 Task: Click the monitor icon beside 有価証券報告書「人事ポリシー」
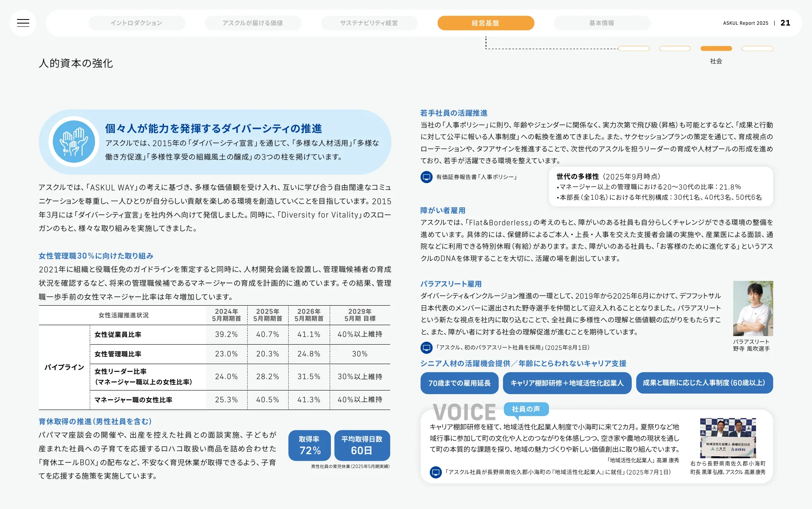coord(426,177)
